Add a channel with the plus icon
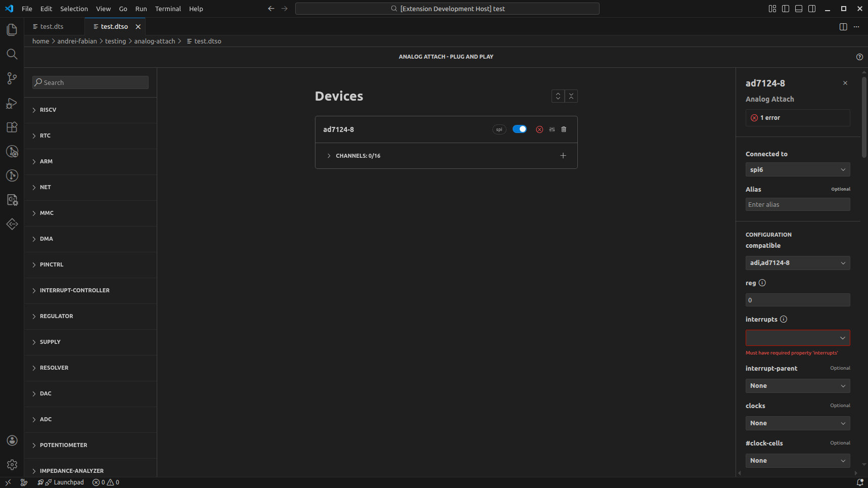This screenshot has width=868, height=488. click(563, 155)
